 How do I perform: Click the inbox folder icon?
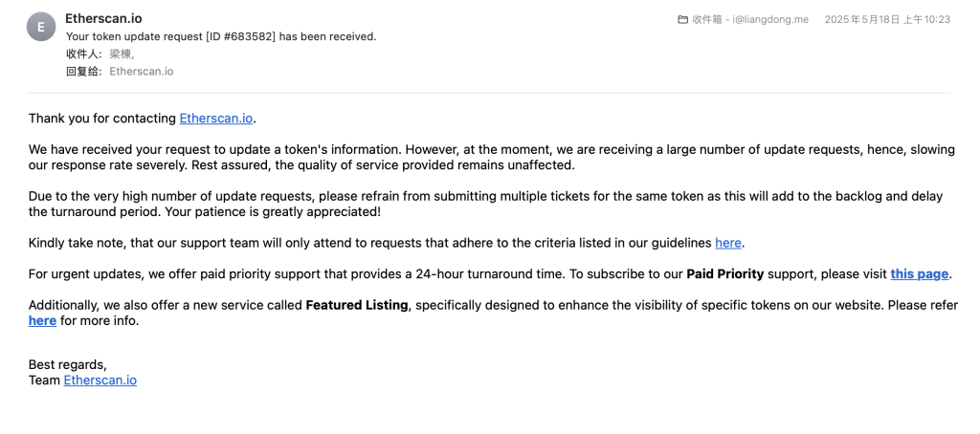point(683,19)
